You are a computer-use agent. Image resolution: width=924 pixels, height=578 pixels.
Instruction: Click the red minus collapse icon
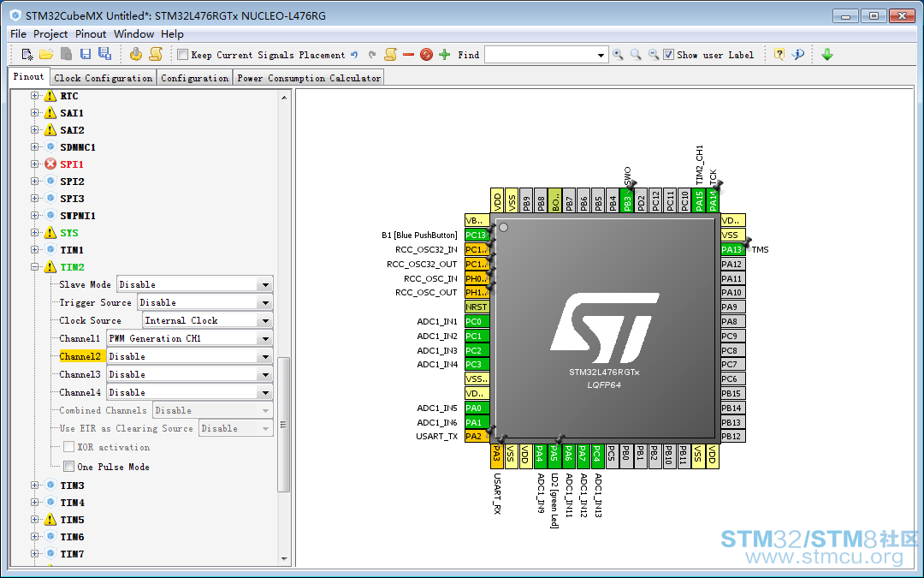[408, 54]
